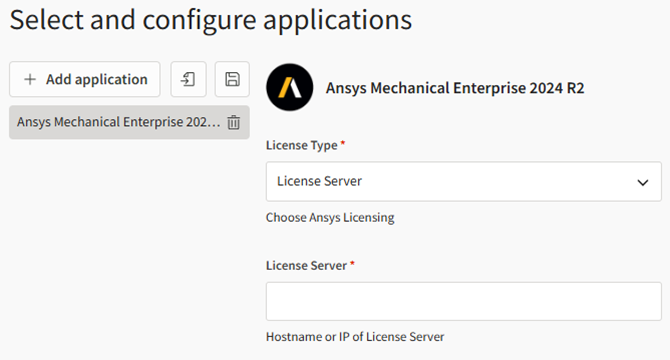Click the round Ansys logo icon
The width and height of the screenshot is (670, 360).
point(290,88)
